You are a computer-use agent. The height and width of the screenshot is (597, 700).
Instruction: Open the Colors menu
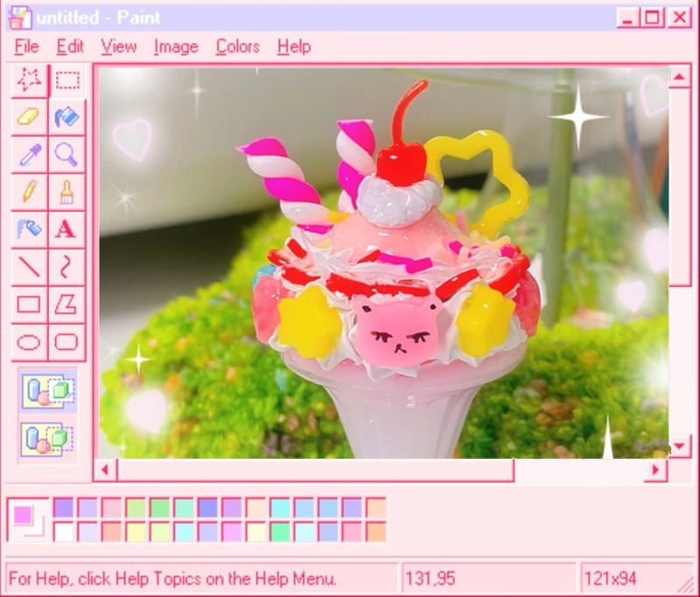237,46
